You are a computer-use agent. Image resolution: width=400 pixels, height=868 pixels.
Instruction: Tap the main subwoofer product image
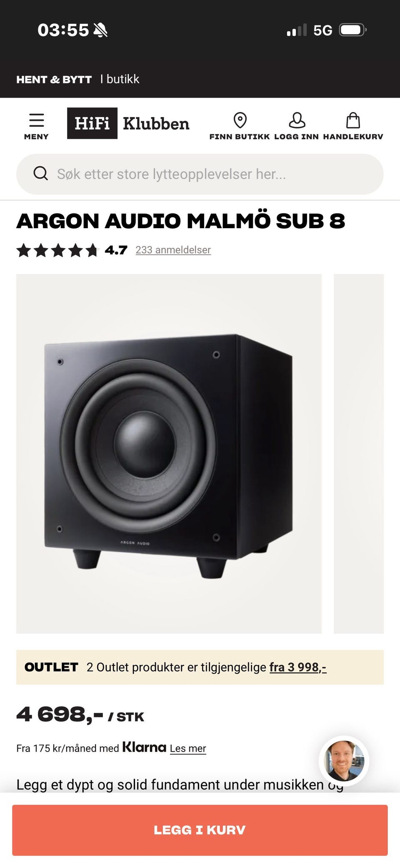[x=169, y=453]
